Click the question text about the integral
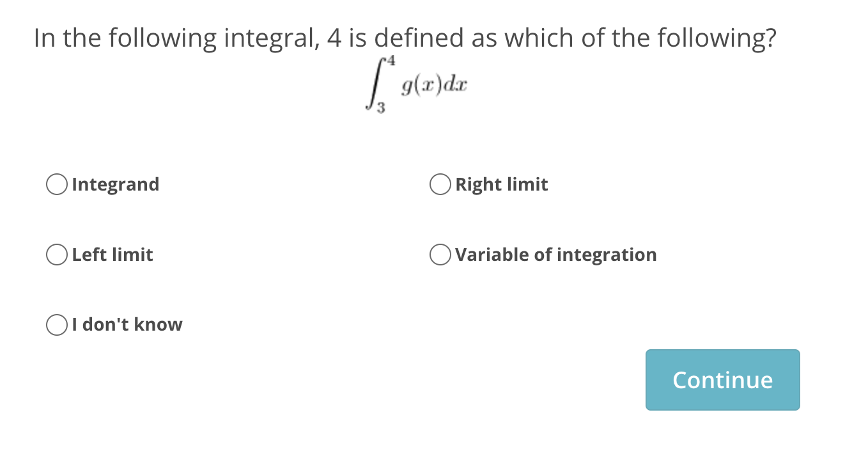The width and height of the screenshot is (868, 472). tap(405, 38)
